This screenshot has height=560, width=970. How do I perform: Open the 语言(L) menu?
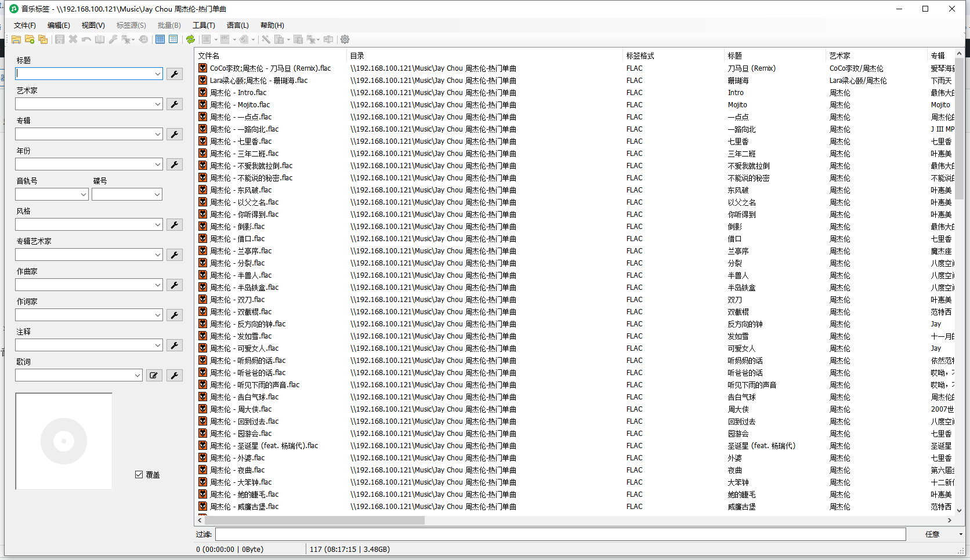237,25
